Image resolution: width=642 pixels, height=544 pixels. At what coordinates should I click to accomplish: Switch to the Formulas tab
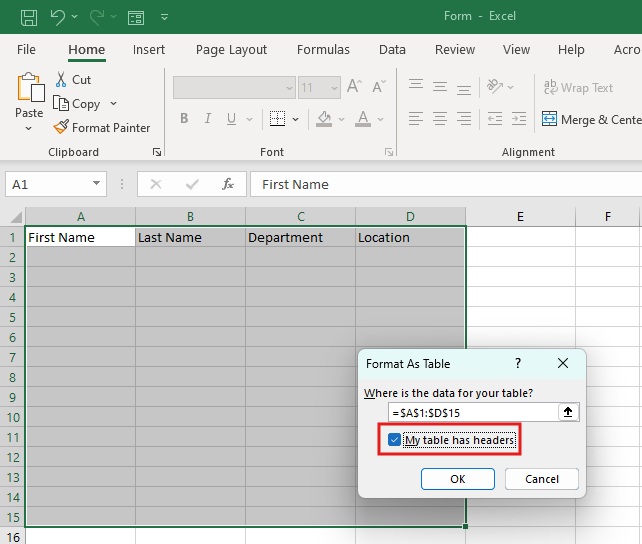tap(323, 50)
